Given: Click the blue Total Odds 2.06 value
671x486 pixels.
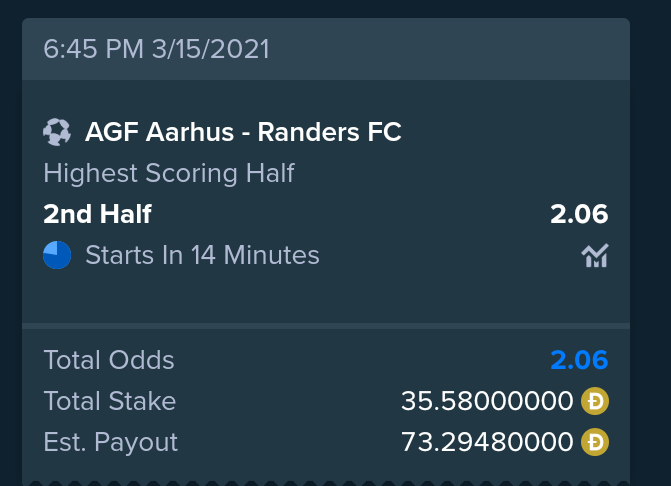Looking at the screenshot, I should 579,360.
